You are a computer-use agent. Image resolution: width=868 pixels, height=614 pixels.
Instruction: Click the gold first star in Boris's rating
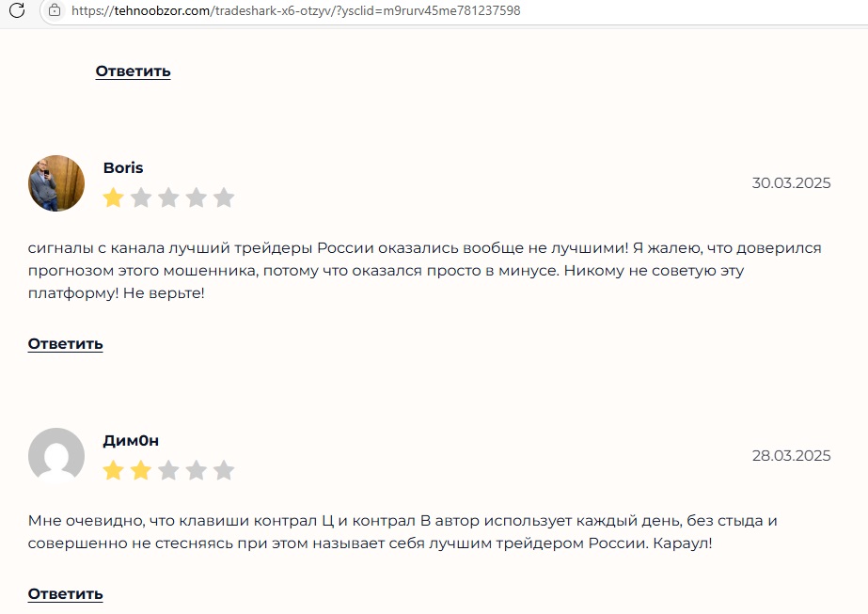point(113,197)
